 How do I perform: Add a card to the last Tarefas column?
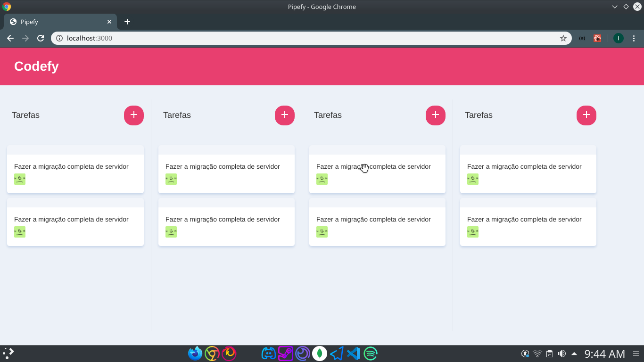point(586,115)
